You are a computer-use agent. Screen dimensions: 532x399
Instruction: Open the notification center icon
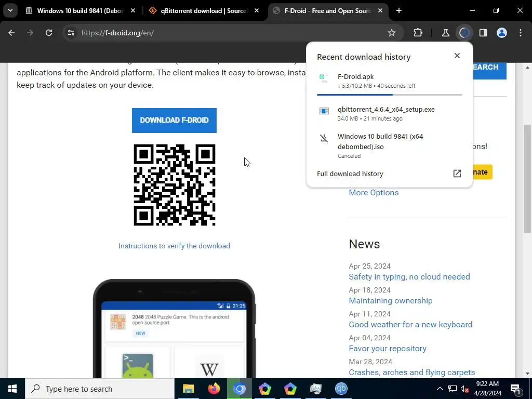click(x=515, y=389)
